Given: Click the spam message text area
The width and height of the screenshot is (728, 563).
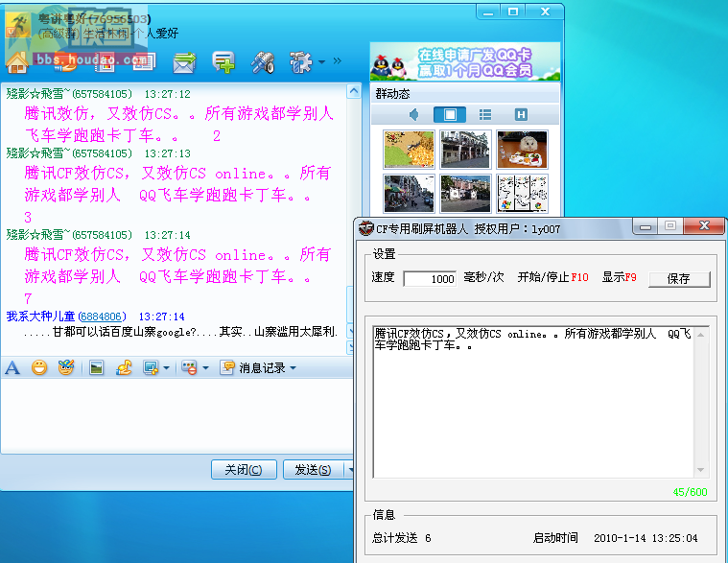Looking at the screenshot, I should (533, 402).
